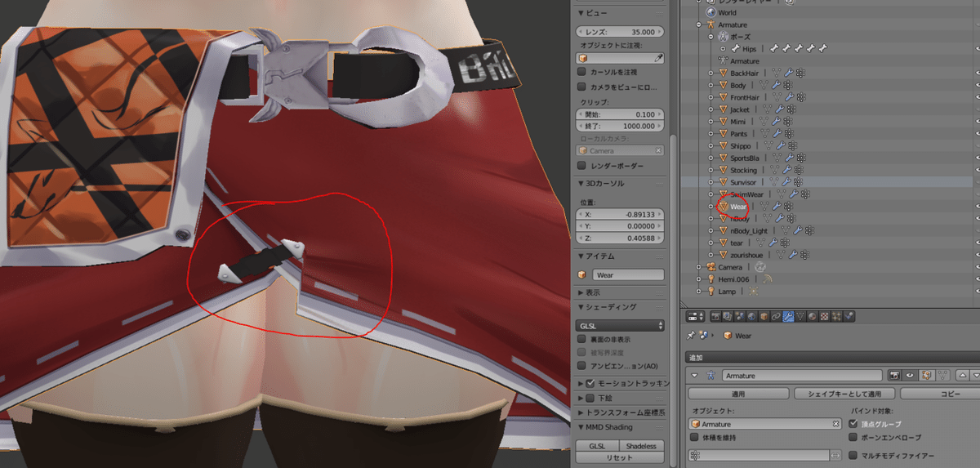Click the Shadeless button in MMD Shading
The width and height of the screenshot is (980, 468).
click(642, 446)
